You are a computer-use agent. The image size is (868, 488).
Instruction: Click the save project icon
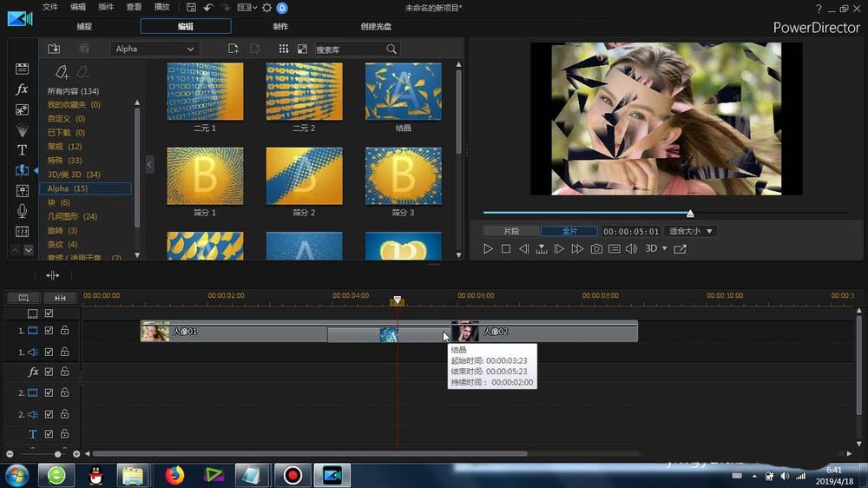coord(191,8)
